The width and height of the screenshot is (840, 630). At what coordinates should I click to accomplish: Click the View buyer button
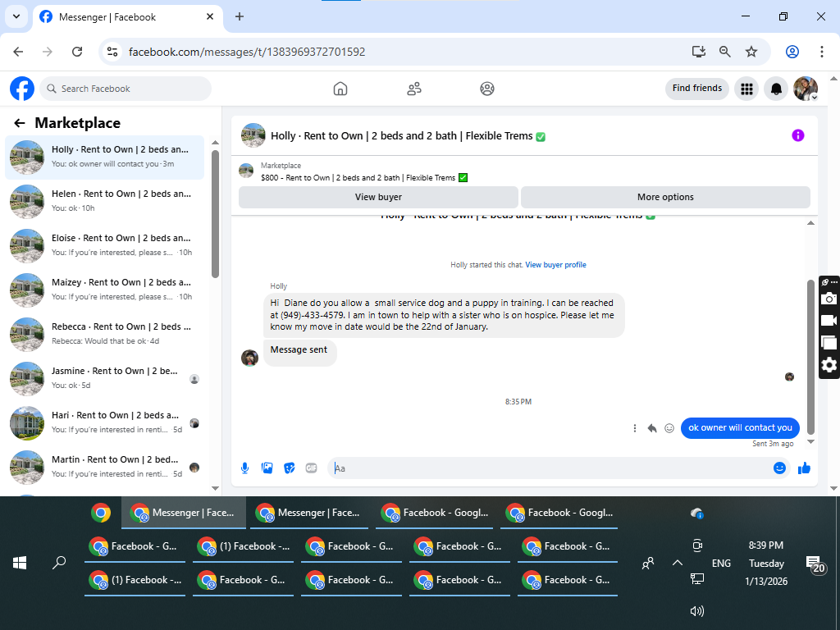point(378,197)
